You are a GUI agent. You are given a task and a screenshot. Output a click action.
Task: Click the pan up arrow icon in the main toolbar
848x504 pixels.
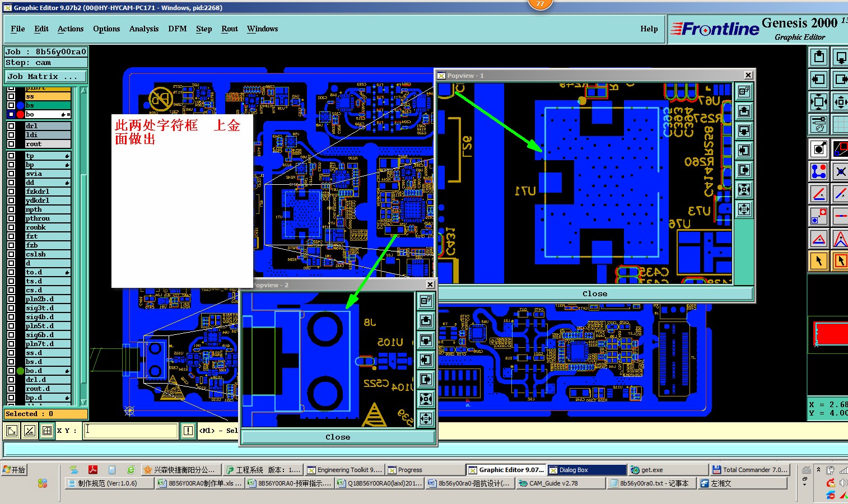(x=819, y=57)
